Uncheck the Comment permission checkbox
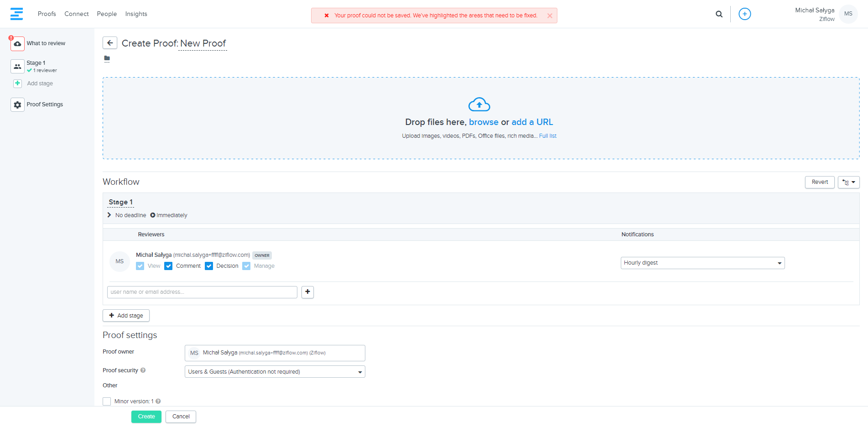 168,266
